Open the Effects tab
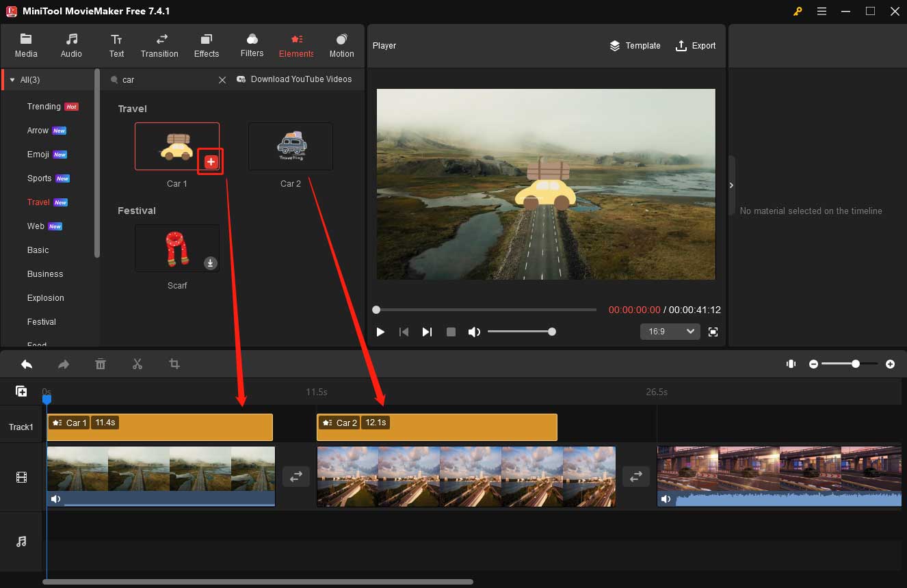The width and height of the screenshot is (907, 588). 206,45
